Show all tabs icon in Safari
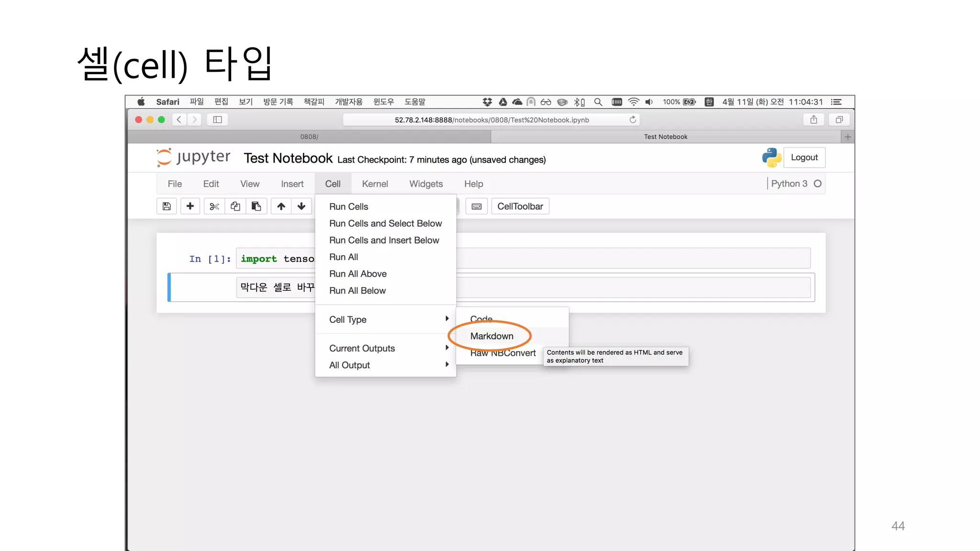Viewport: 980px width, 551px height. [839, 120]
